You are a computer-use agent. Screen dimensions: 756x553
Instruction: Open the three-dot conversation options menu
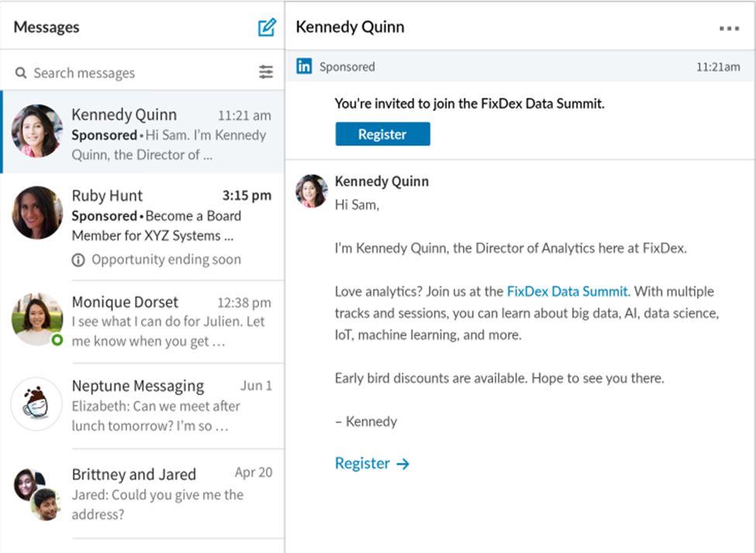729,28
